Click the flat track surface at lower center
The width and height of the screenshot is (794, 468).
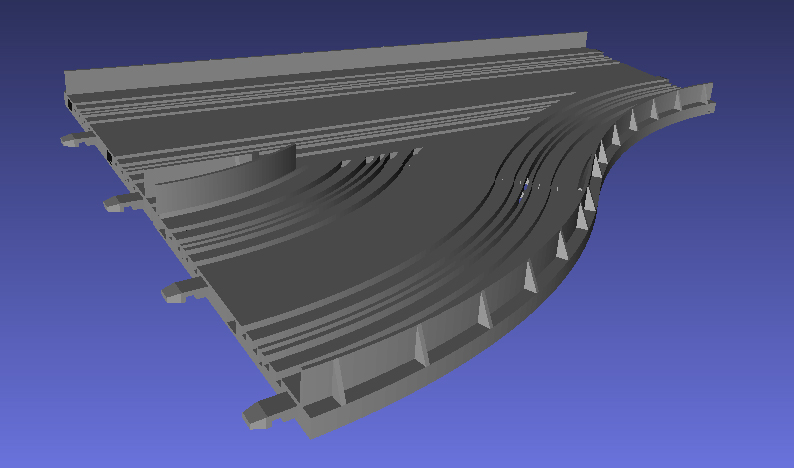(x=330, y=270)
